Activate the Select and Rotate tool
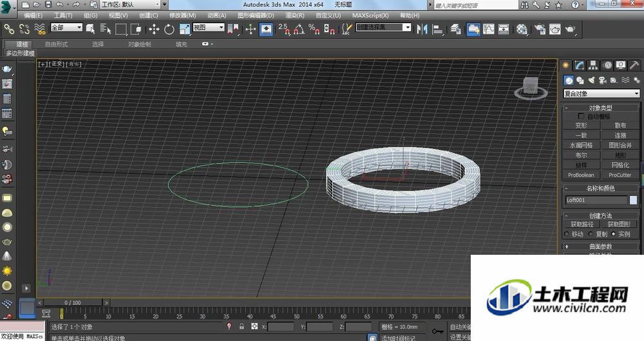644x341 pixels. pos(169,29)
